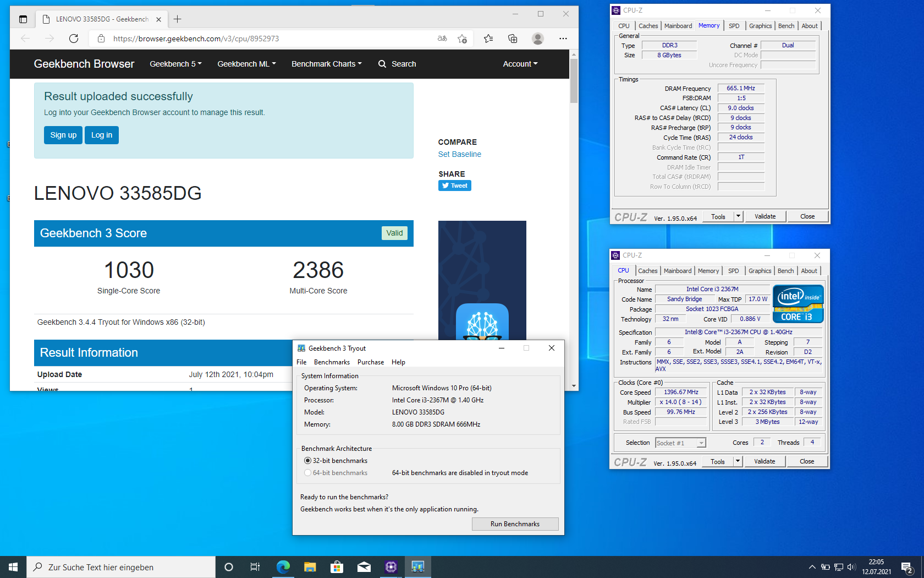Viewport: 924px width, 578px height.
Task: Click the Sign up button
Action: coord(63,135)
